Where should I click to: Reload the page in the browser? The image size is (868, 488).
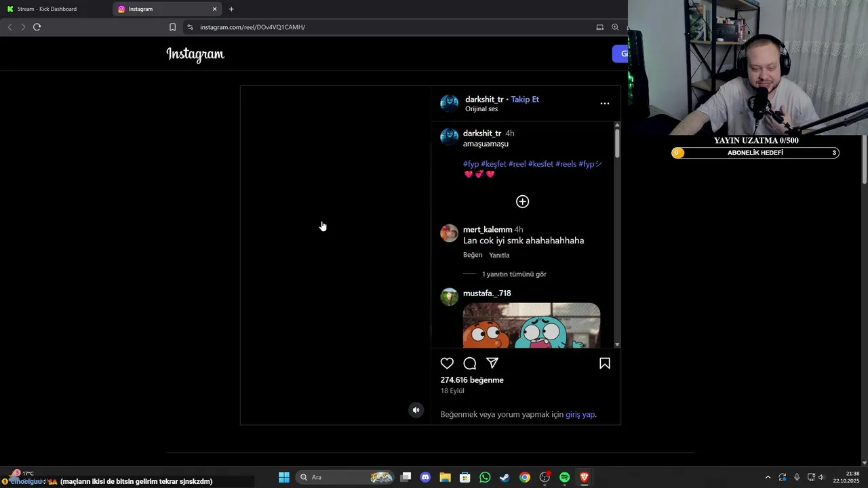pos(37,27)
